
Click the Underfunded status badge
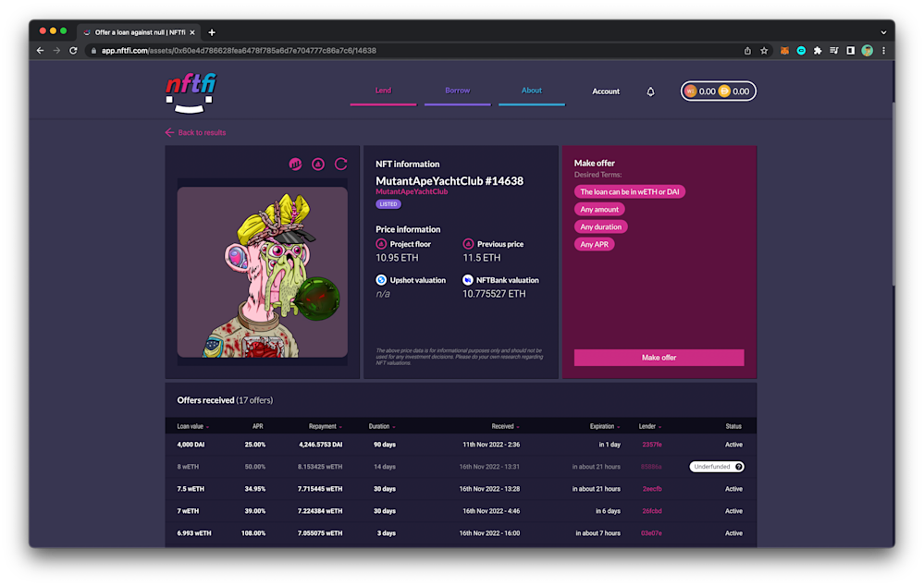717,467
